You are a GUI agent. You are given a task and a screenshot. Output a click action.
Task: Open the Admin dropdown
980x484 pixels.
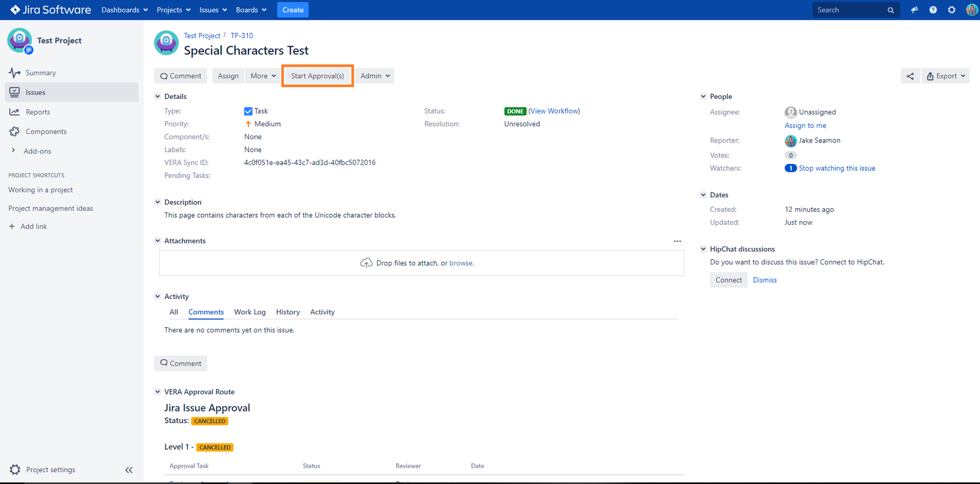tap(375, 76)
